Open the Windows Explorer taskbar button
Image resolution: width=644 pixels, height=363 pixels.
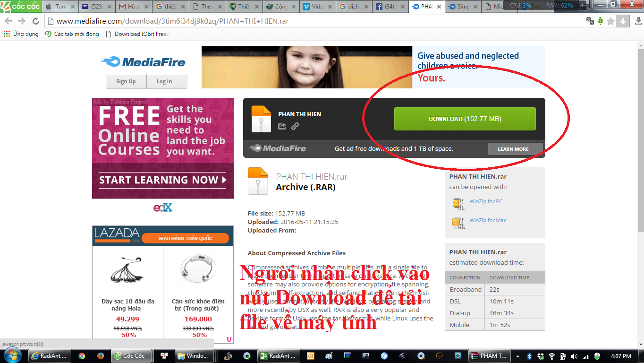194,356
